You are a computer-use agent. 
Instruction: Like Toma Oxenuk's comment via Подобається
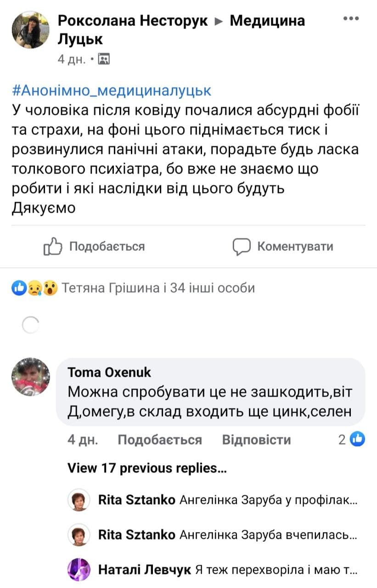tap(159, 440)
